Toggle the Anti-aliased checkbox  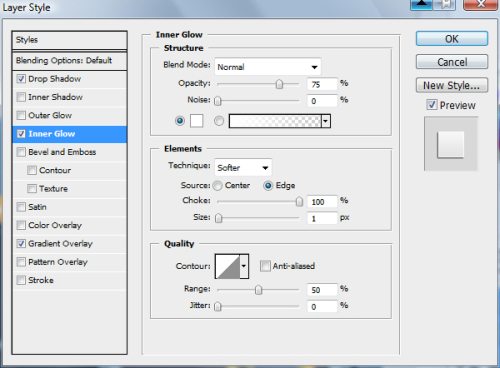pyautogui.click(x=265, y=266)
